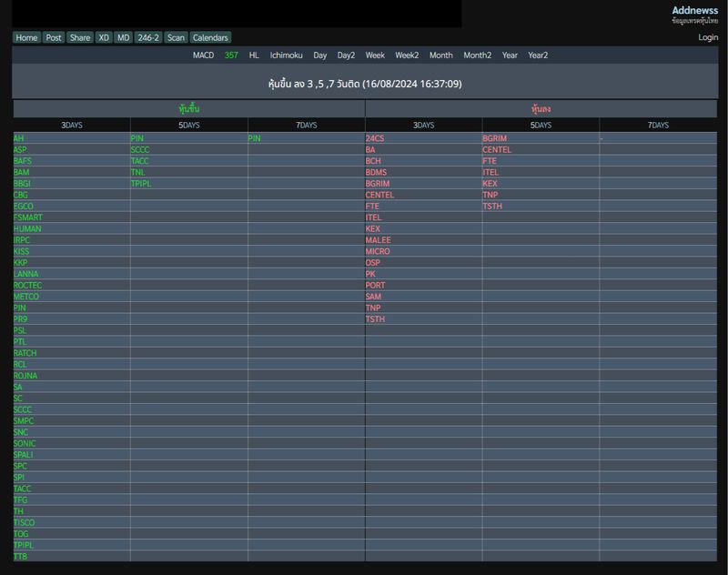Switch to the Year2 tab
Image resolution: width=728 pixels, height=575 pixels.
(x=538, y=55)
